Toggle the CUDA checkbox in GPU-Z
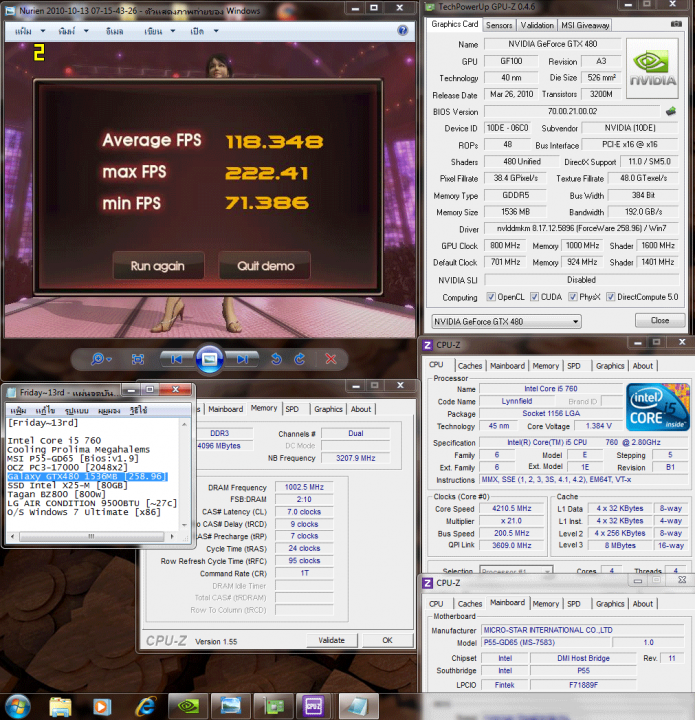Viewport: 695px width, 720px height. coord(534,297)
